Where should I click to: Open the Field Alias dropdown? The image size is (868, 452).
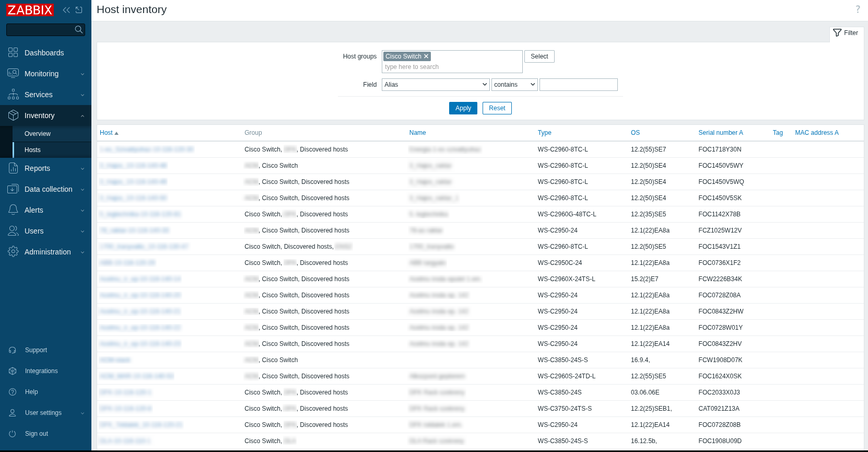point(436,85)
